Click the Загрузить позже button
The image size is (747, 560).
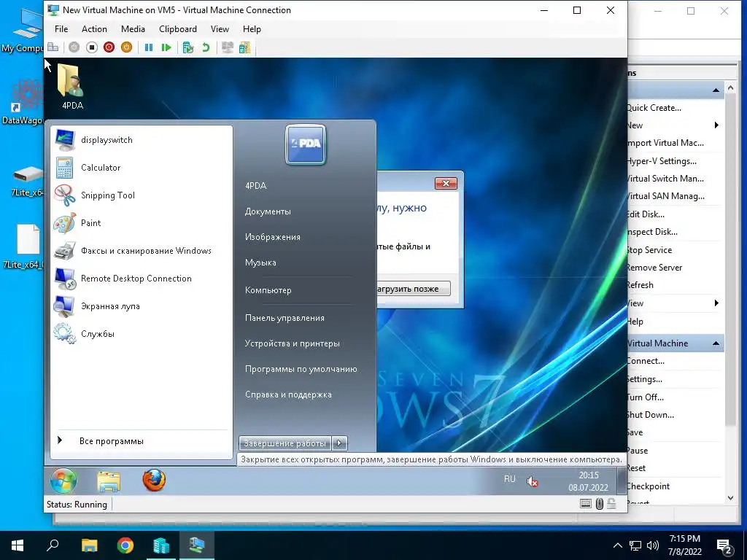coord(413,289)
